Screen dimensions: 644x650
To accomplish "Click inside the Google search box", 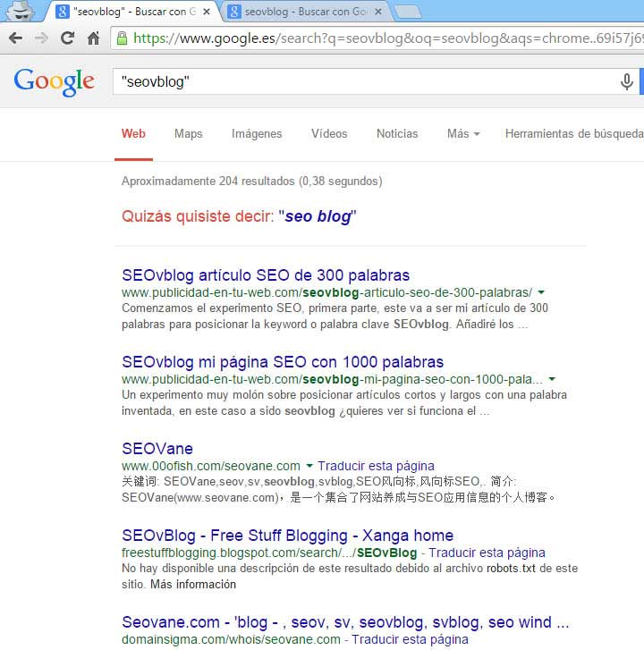I will (x=358, y=81).
